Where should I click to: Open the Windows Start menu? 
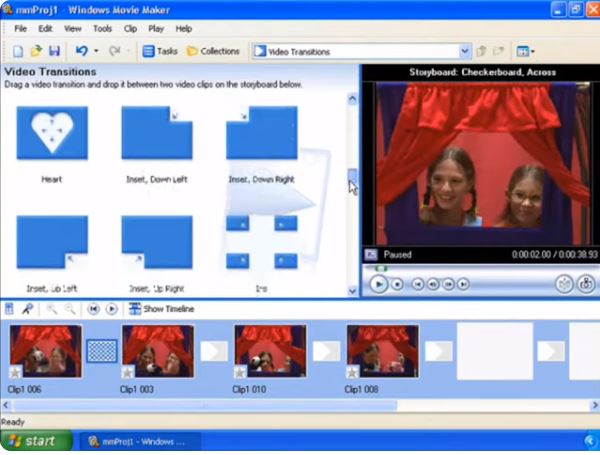[36, 441]
